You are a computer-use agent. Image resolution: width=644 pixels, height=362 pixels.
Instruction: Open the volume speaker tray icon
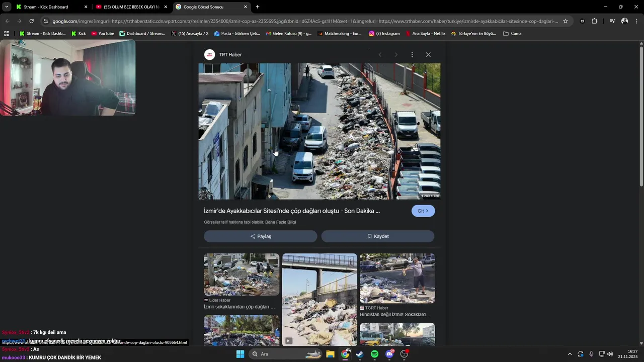coord(610,354)
